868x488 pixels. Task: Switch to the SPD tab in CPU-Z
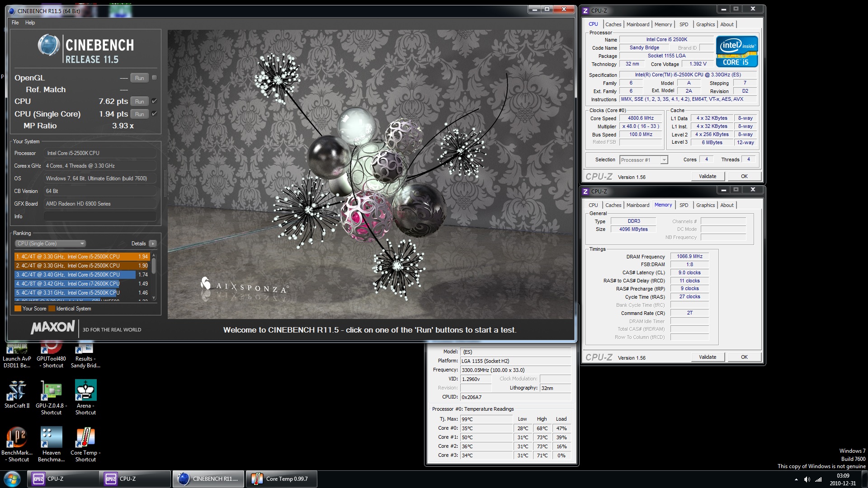point(684,24)
